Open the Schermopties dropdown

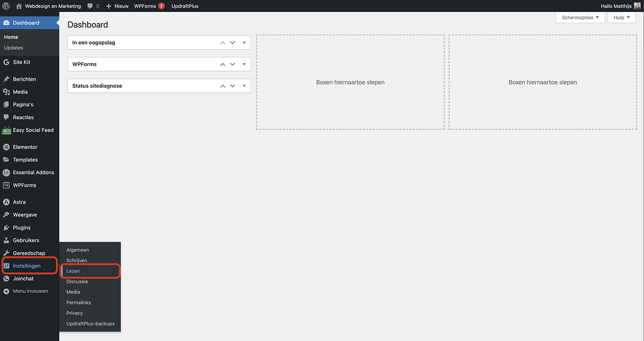(x=580, y=18)
